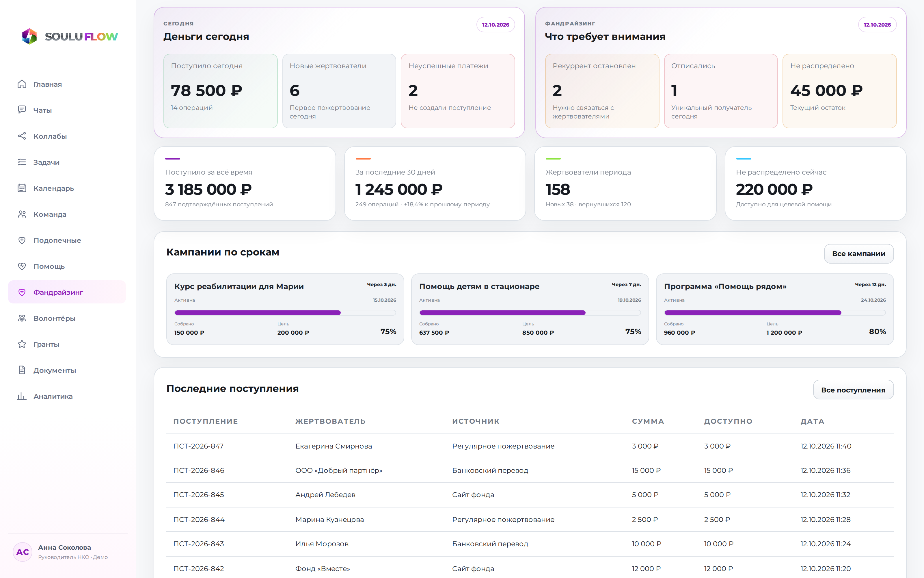Click progress bar of Курс реабилитации для Марии
Screen dimensions: 924x578
click(x=285, y=313)
